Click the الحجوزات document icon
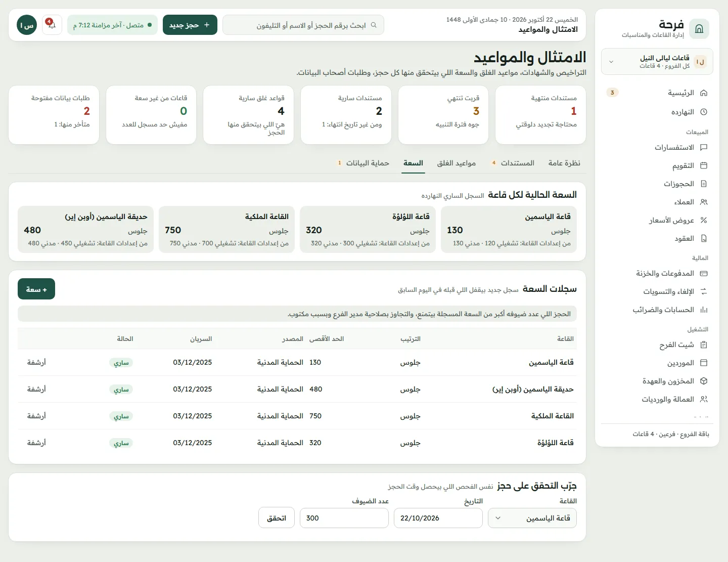The width and height of the screenshot is (728, 562). point(704,184)
